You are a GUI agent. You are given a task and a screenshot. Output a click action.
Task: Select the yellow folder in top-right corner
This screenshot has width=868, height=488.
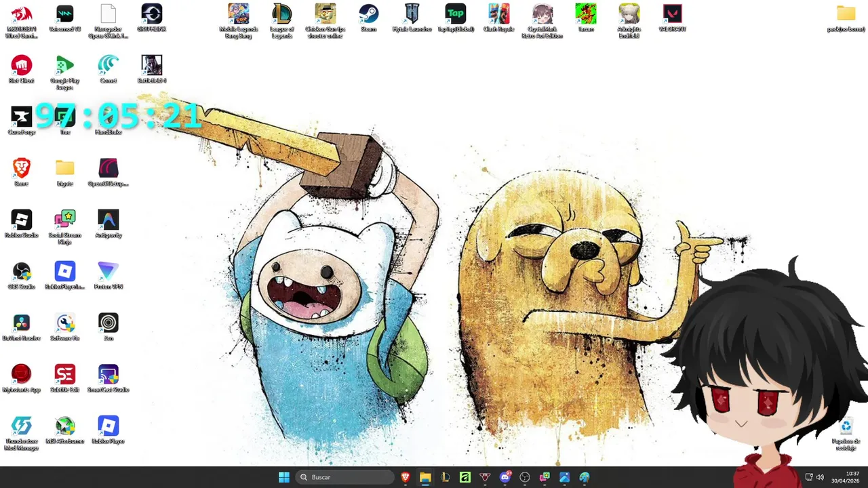click(x=846, y=19)
